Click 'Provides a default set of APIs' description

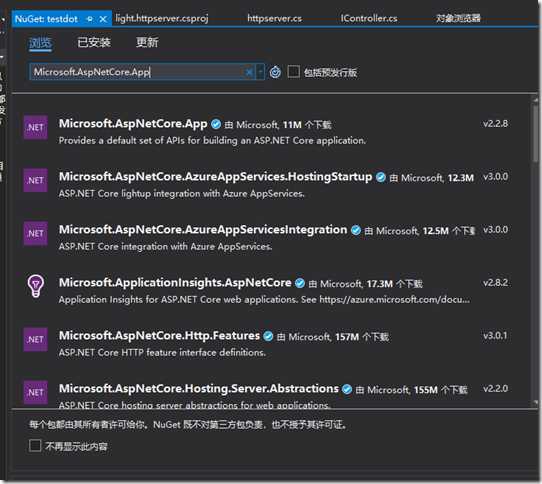[x=212, y=141]
